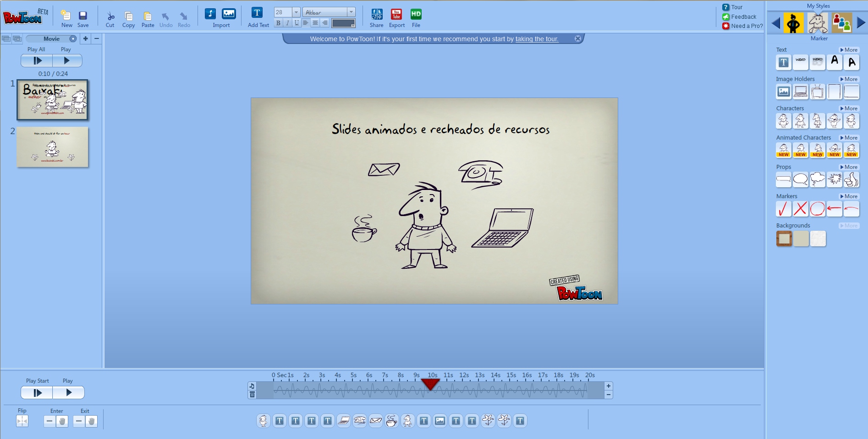The width and height of the screenshot is (868, 439).
Task: Open the Import media tool
Action: coord(221,15)
